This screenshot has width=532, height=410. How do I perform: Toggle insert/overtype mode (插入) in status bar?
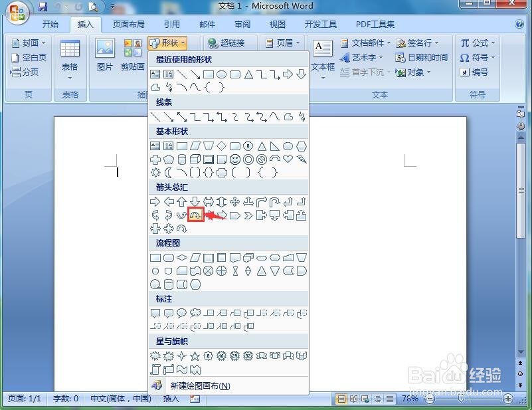(x=171, y=399)
